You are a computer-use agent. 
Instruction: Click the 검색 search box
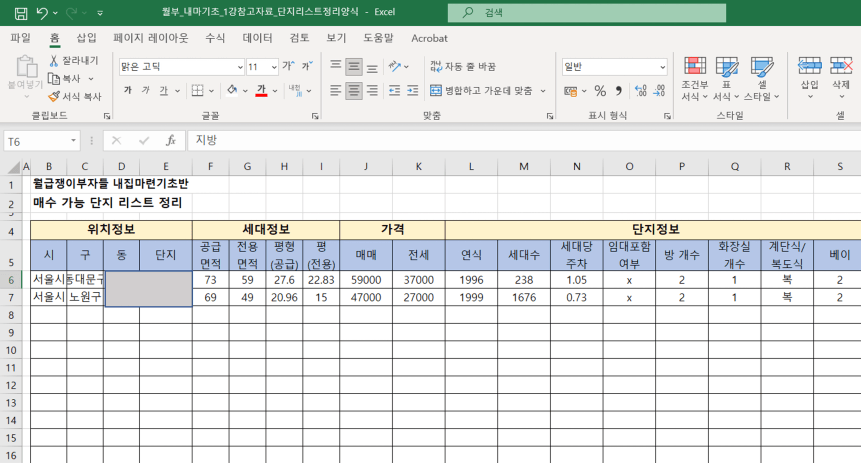[x=586, y=13]
